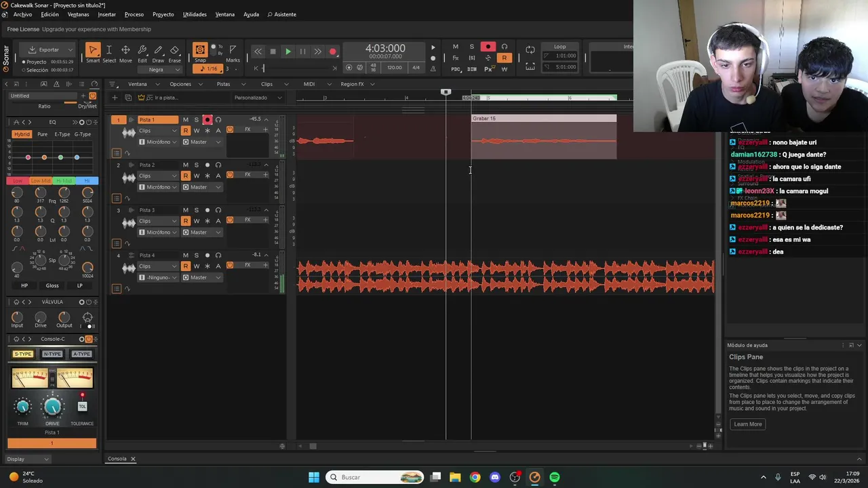The height and width of the screenshot is (488, 868).
Task: Click the Gloss button in EQ
Action: tap(52, 285)
